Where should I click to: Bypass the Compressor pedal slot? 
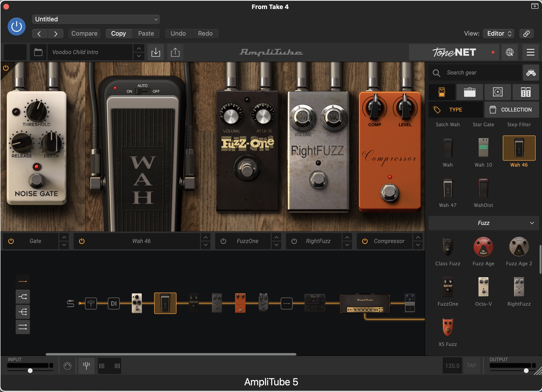click(x=365, y=241)
